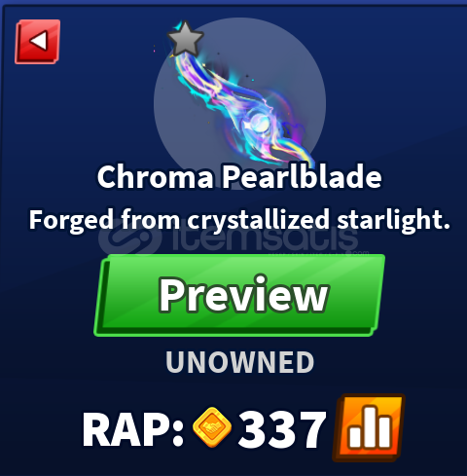Click the 337 RAP value
Image resolution: width=467 pixels, height=476 pixels.
pyautogui.click(x=282, y=429)
